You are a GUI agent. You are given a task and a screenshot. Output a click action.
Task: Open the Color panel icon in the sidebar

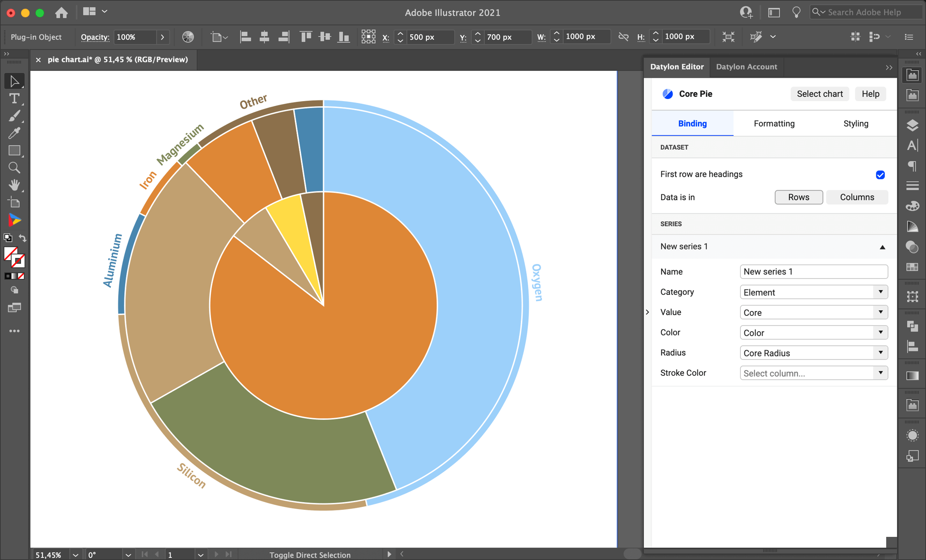[913, 206]
